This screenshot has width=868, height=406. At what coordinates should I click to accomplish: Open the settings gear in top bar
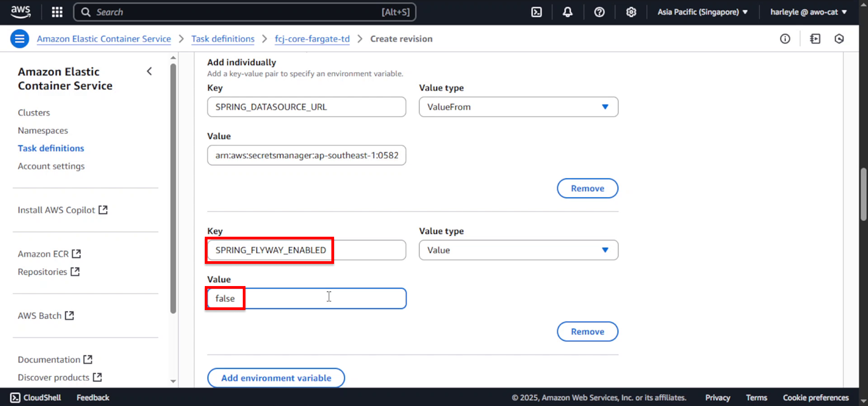coord(631,12)
